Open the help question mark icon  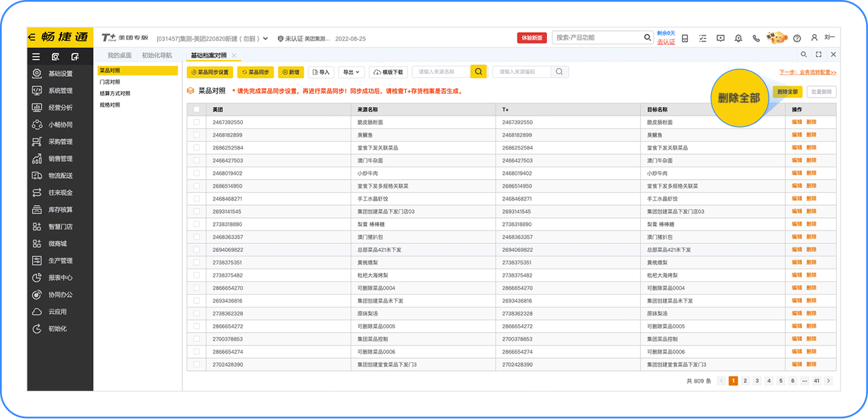click(x=797, y=38)
